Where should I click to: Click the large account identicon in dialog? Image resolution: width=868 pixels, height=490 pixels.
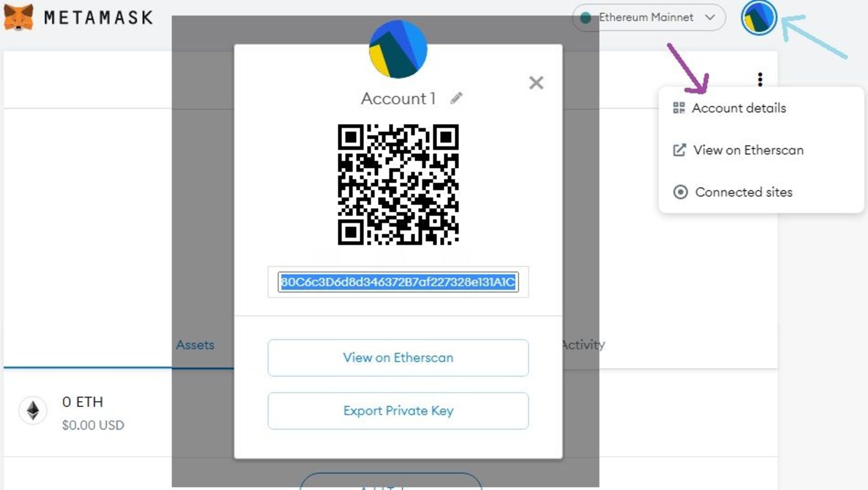click(x=398, y=49)
